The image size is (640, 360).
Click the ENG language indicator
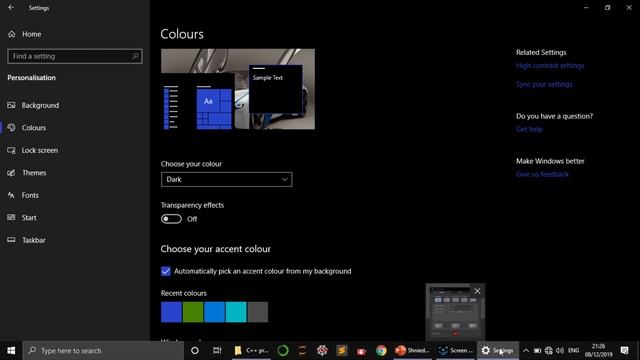click(573, 351)
